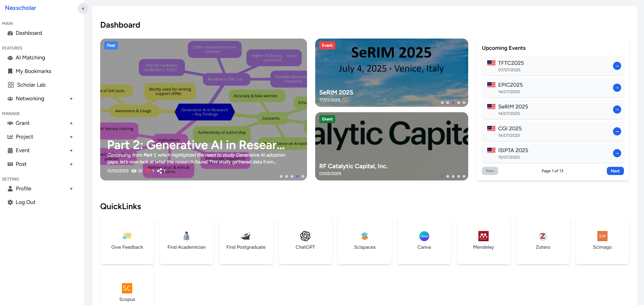Click the Log Out link
The image size is (644, 305).
tap(25, 202)
